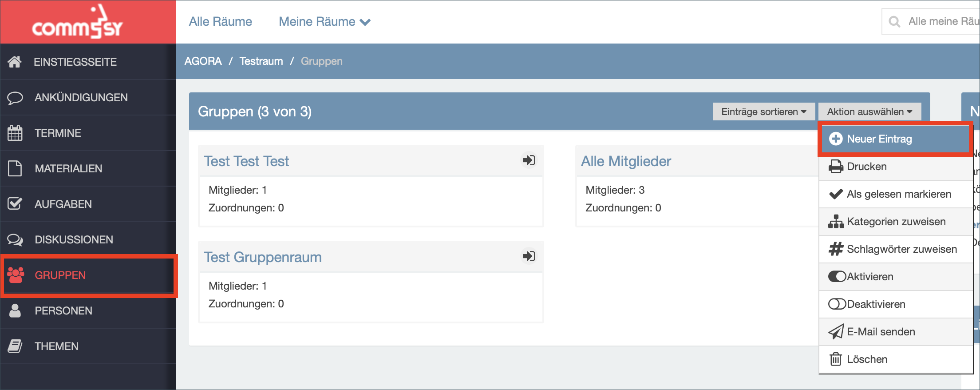Viewport: 980px width, 390px height.
Task: Click the Aufgaben checkmark icon
Action: tap(15, 203)
